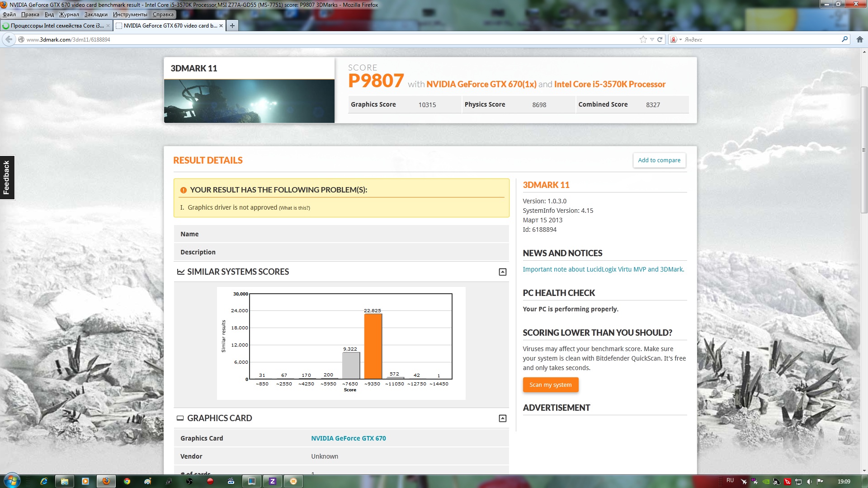
Task: Bookmark this page with the star icon
Action: 643,39
